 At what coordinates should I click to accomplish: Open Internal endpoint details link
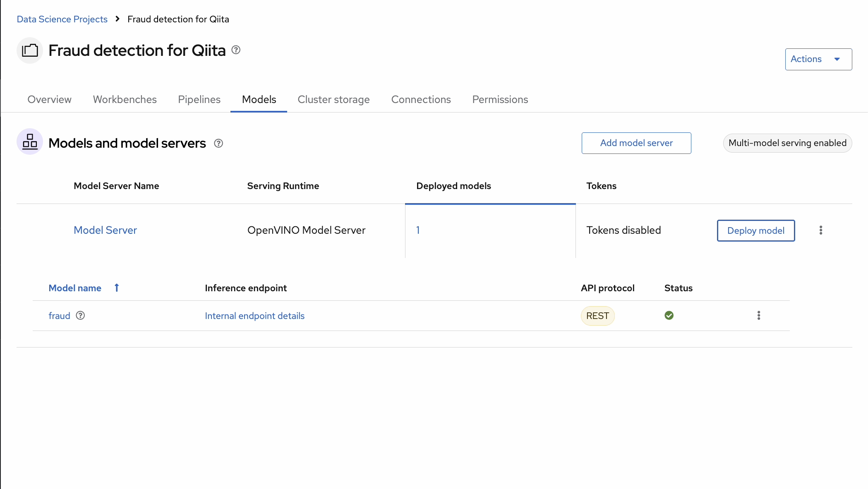pyautogui.click(x=254, y=316)
